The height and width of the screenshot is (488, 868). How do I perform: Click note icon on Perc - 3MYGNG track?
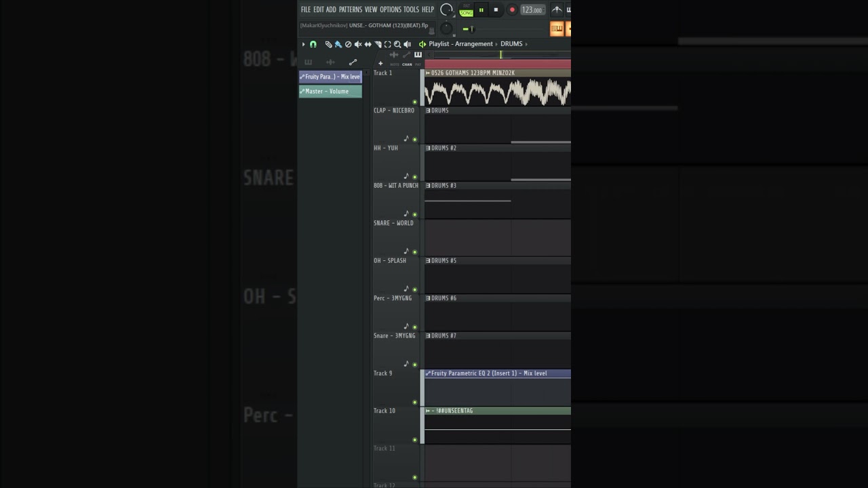pyautogui.click(x=406, y=326)
